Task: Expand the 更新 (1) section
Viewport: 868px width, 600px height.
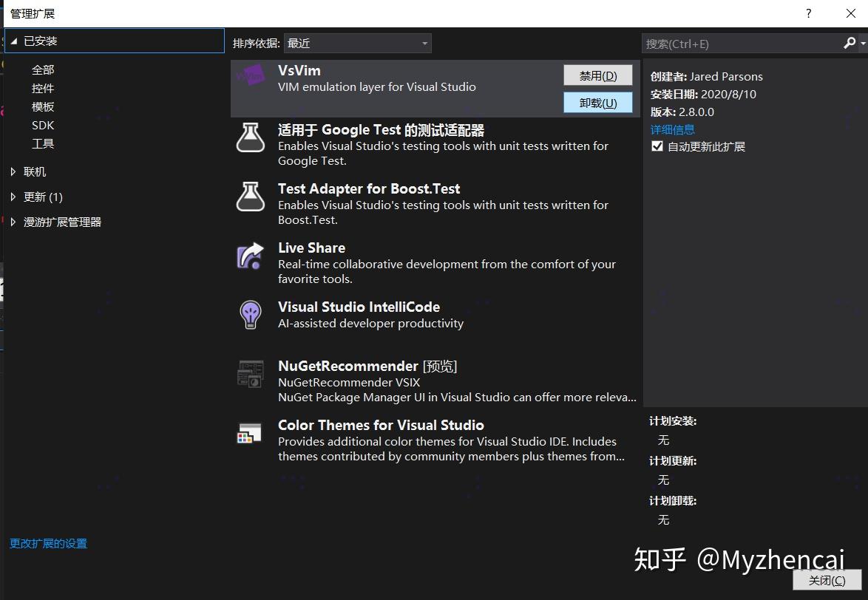Action: [42, 197]
